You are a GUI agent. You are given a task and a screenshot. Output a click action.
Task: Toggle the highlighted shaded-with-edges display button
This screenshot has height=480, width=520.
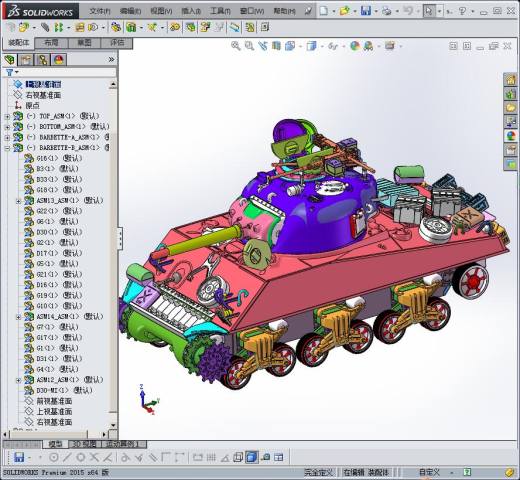click(252, 457)
